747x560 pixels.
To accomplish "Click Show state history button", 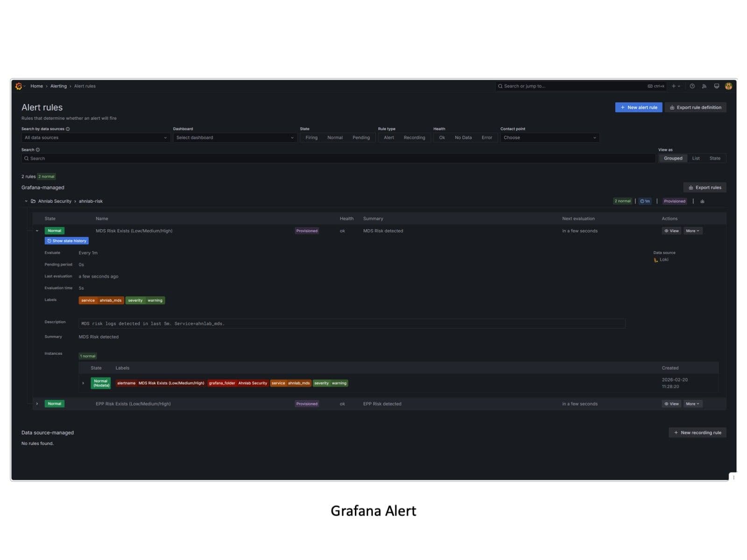I will pyautogui.click(x=67, y=241).
